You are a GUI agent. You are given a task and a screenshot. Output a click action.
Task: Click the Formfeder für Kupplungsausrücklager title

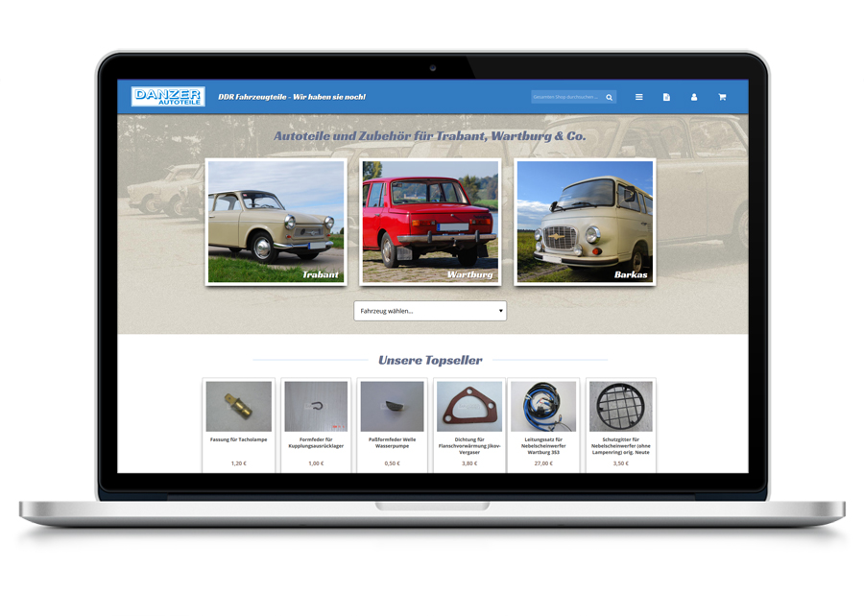click(x=316, y=443)
